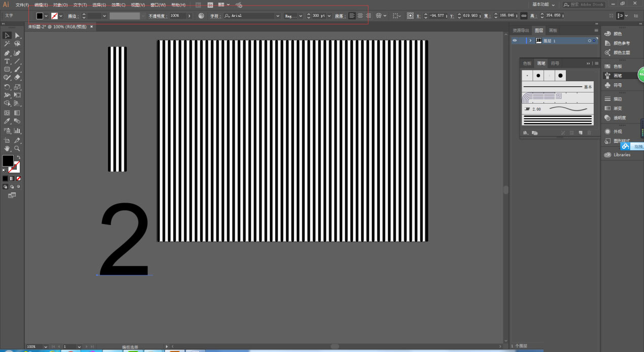
Task: Open the Arial font family dropdown
Action: (x=278, y=16)
